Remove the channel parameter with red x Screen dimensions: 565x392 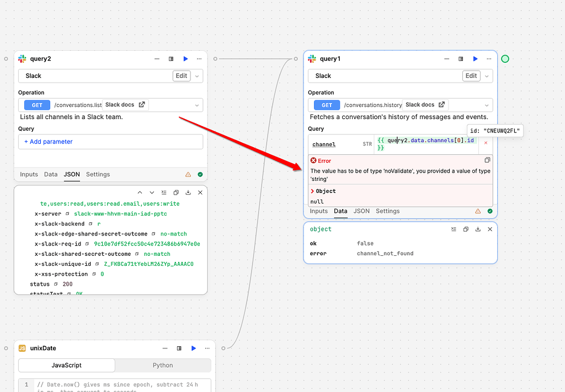click(x=486, y=143)
